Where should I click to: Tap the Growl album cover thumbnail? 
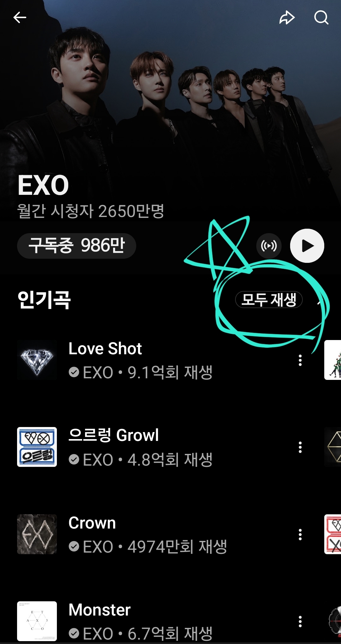click(37, 447)
